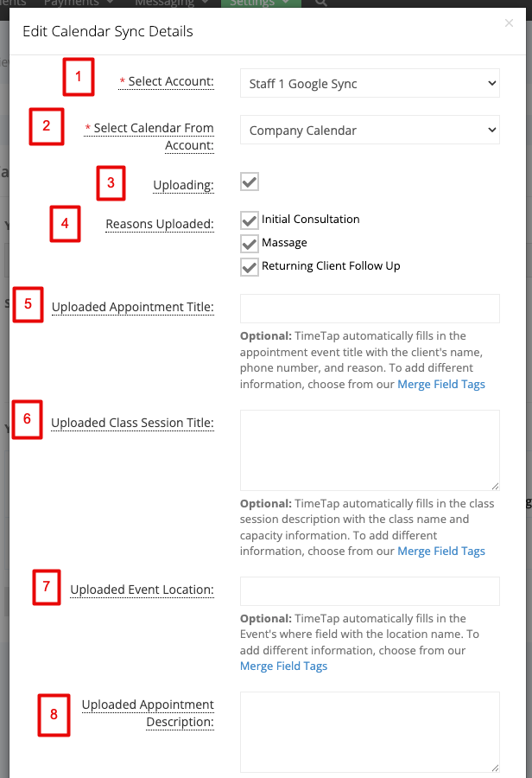Toggle the Uploading checkbox
Screen dimensions: 532x778
tap(250, 182)
